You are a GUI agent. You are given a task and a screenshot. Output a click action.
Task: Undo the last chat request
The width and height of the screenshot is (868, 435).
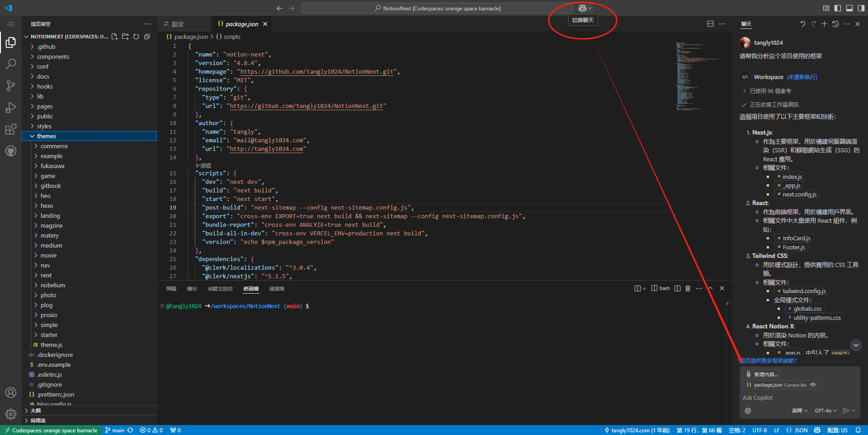[802, 24]
